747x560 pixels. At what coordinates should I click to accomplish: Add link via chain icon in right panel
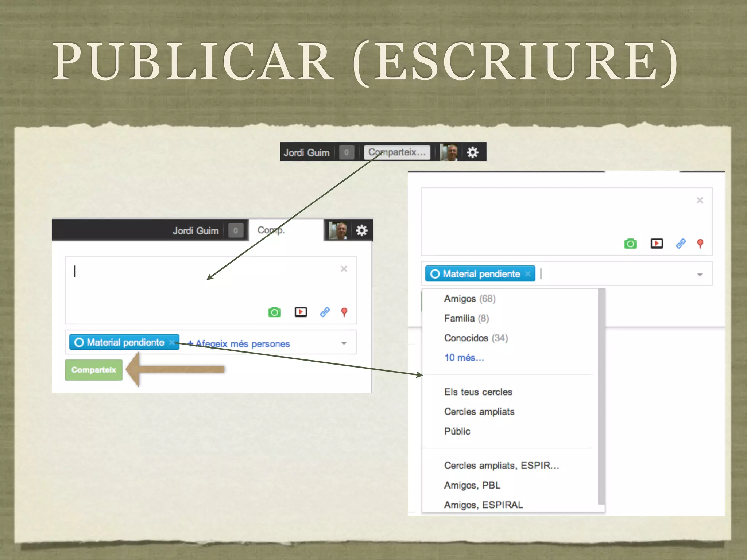point(681,244)
